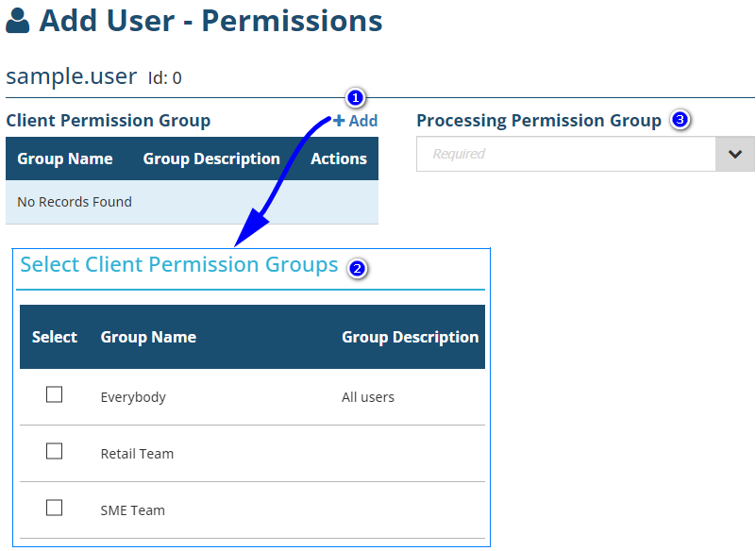Check the SME Team checkbox
The height and width of the screenshot is (551, 756).
point(55,509)
